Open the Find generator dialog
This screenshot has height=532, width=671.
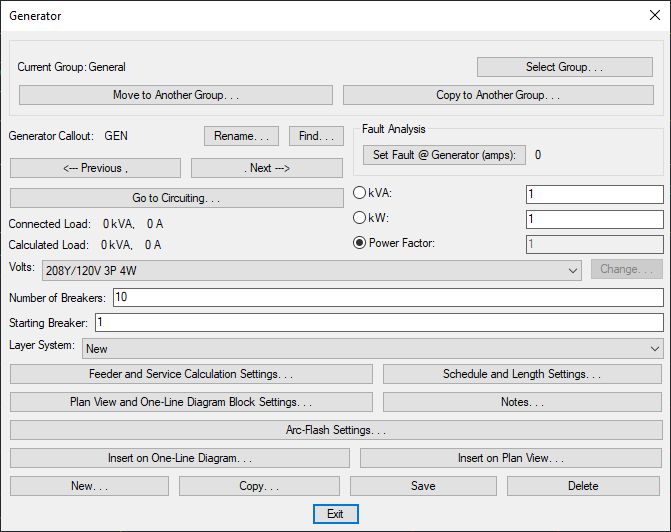316,136
